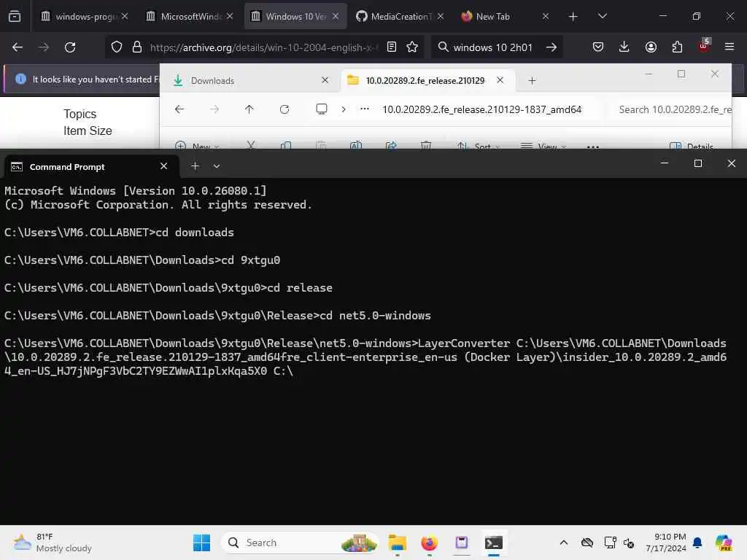Viewport: 747px width, 560px height.
Task: Go back in File Explorer
Action: [x=179, y=109]
